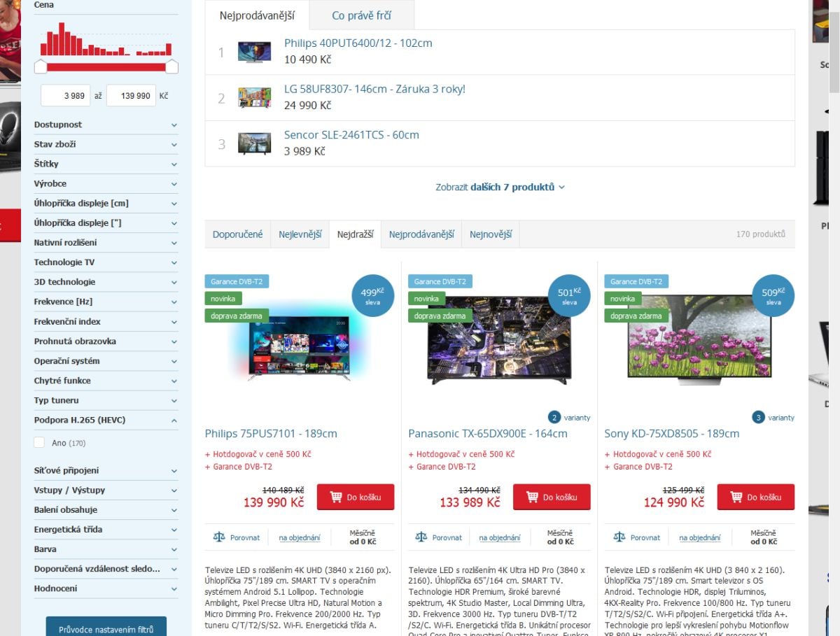Click the 509 Kč discount badge on Sony KD-75XD8505

pyautogui.click(x=773, y=296)
